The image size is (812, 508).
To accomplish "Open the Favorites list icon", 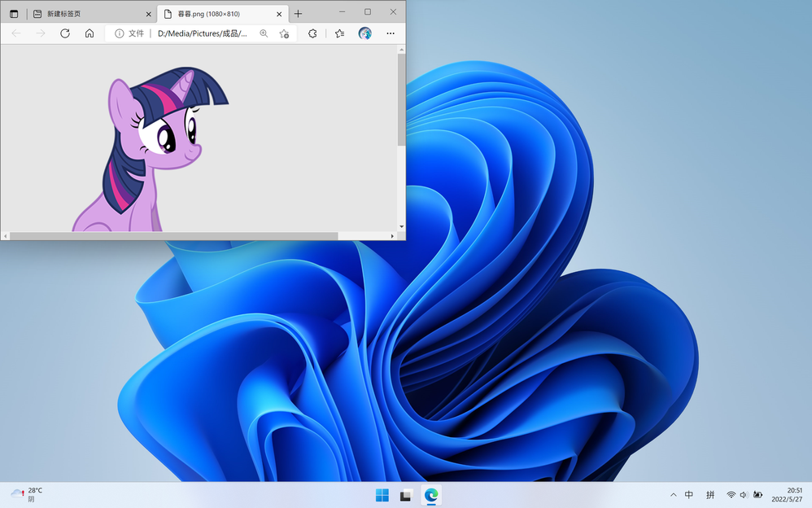I will click(x=340, y=33).
